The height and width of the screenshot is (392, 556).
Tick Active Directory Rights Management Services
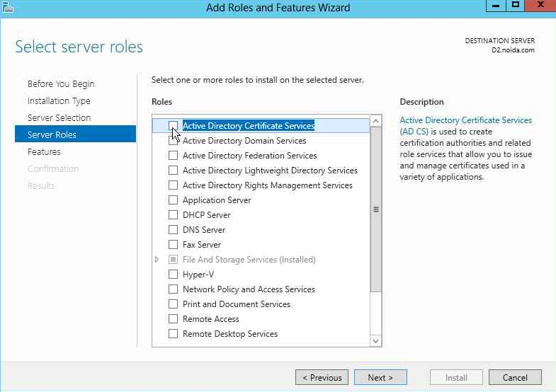pyautogui.click(x=173, y=185)
